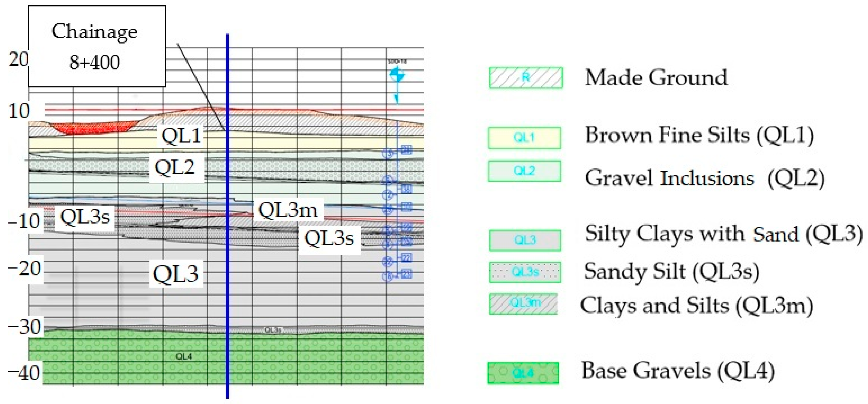The width and height of the screenshot is (868, 404).
Task: Select the QL2 label on the cross-section
Action: pos(175,167)
